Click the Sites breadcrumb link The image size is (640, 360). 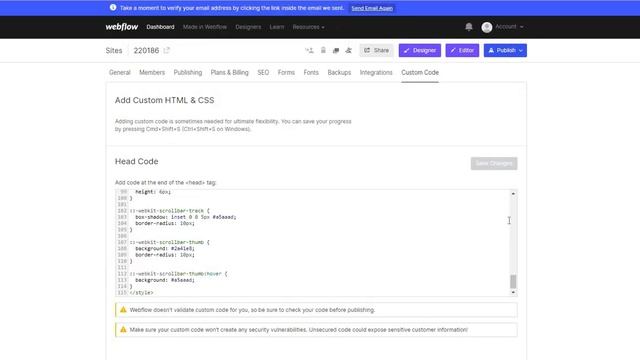click(x=114, y=50)
